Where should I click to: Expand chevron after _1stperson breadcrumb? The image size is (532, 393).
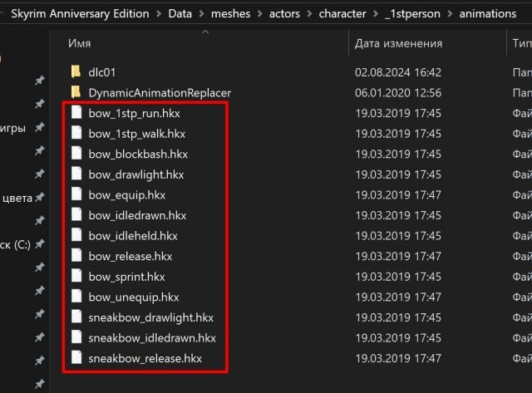coord(450,14)
